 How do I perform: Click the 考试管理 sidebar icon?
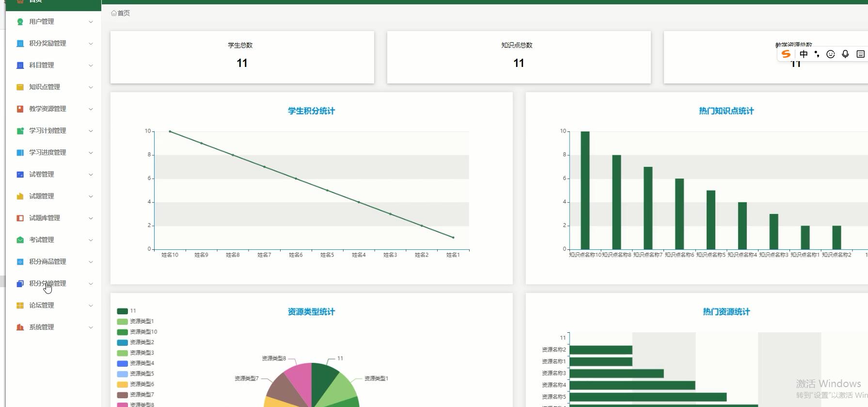pyautogui.click(x=20, y=240)
